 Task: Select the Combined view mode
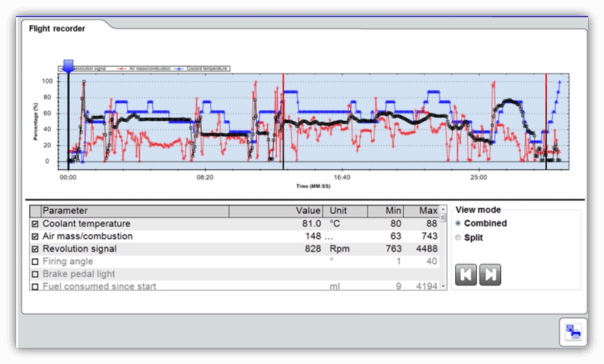(x=458, y=224)
